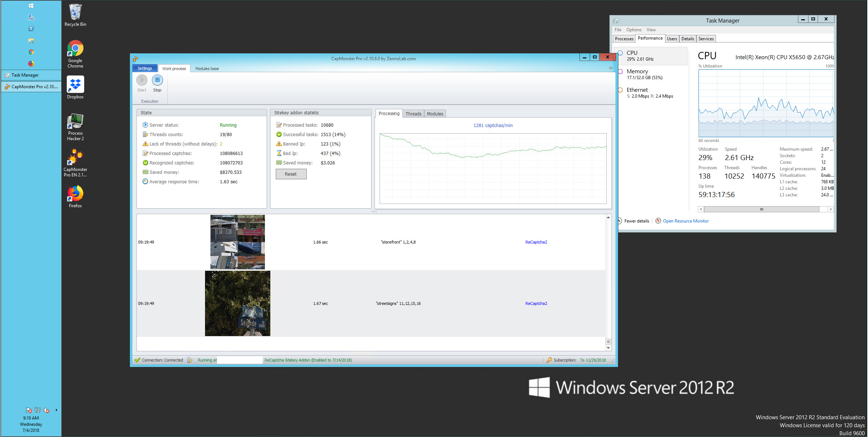Select the Dropbox desktop icon
This screenshot has width=868, height=437.
coord(75,87)
